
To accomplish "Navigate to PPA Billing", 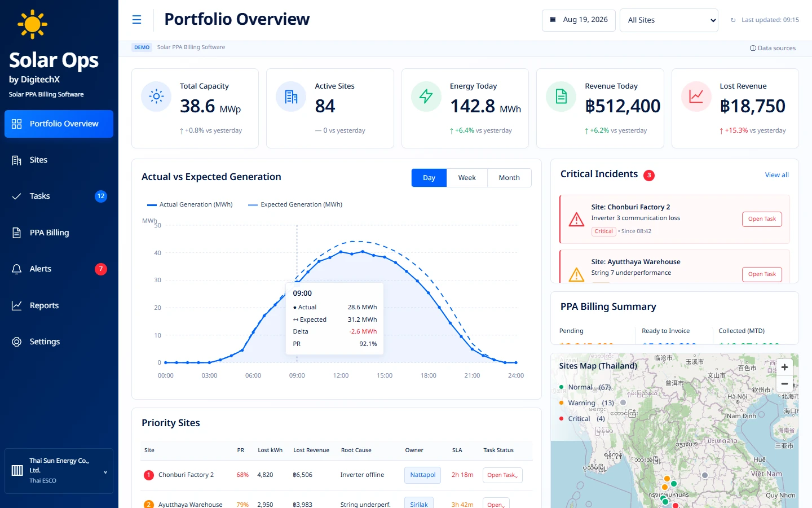I will [x=59, y=233].
